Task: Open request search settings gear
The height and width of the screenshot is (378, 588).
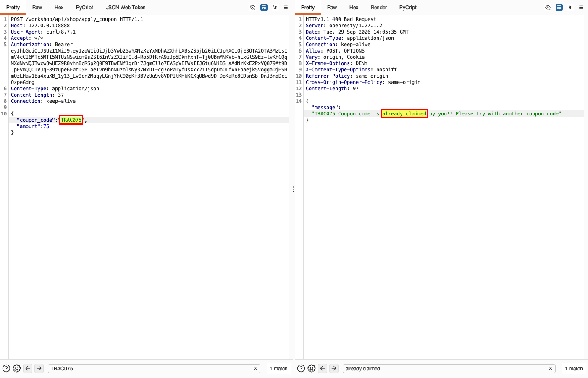Action: click(x=17, y=368)
